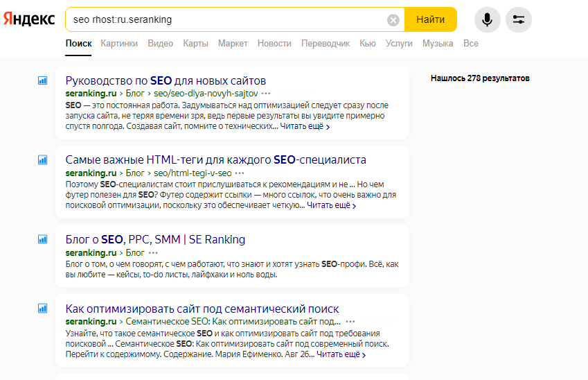
Task: Open 'Самые важные HTML-теги для каждого SEO-специалиста' result
Action: coord(215,160)
